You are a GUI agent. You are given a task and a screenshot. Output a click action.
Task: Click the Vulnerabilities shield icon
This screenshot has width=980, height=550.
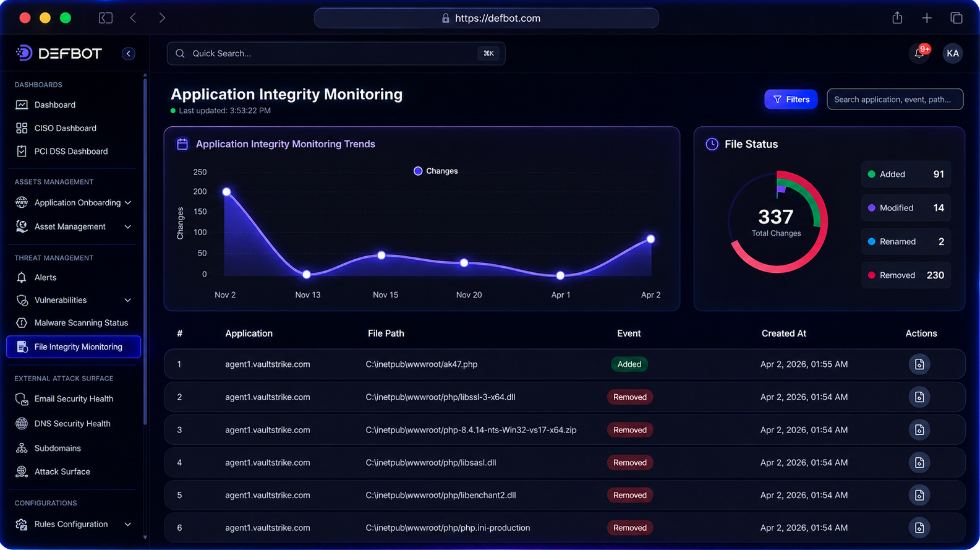tap(22, 300)
